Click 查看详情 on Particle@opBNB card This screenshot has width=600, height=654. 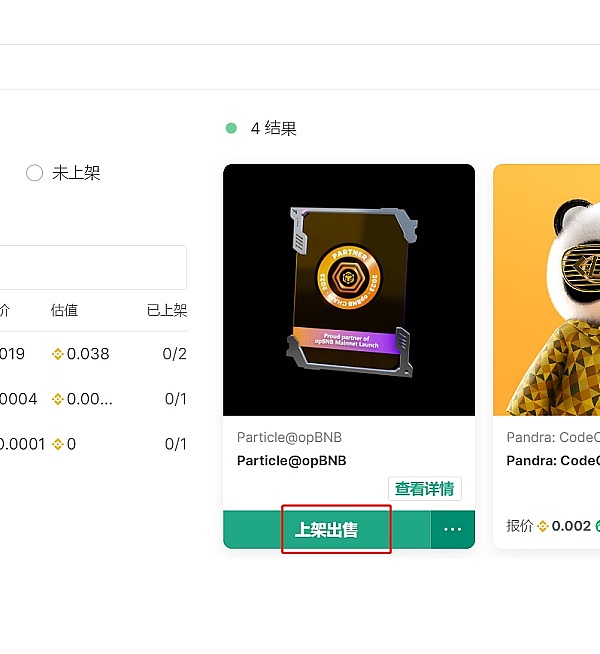point(424,489)
